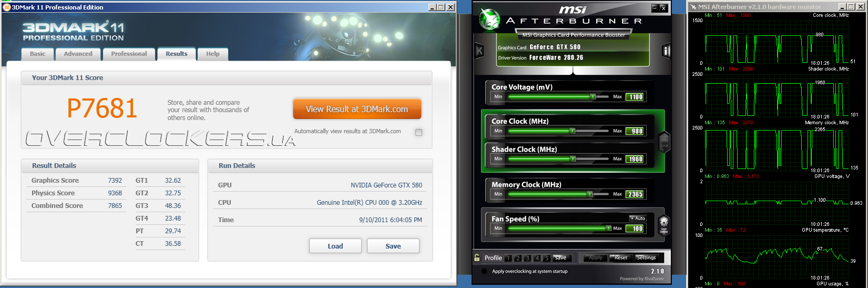Minimize the MSI Afterburner window

[x=655, y=8]
